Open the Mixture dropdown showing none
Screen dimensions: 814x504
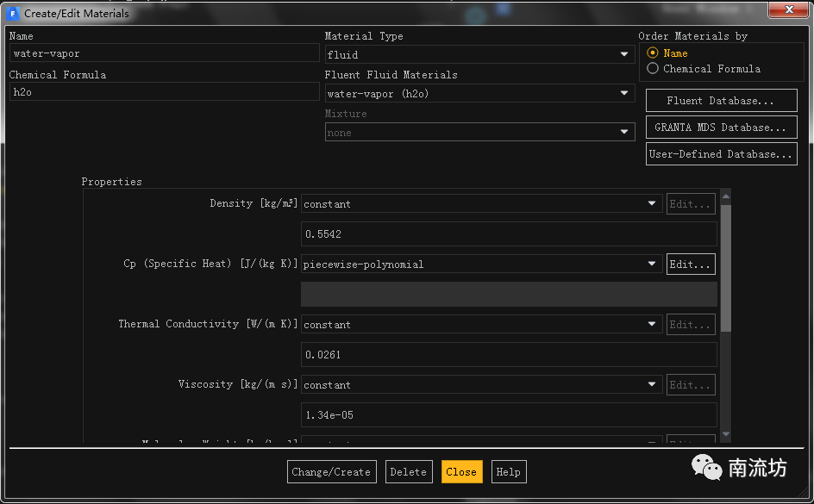pyautogui.click(x=479, y=132)
